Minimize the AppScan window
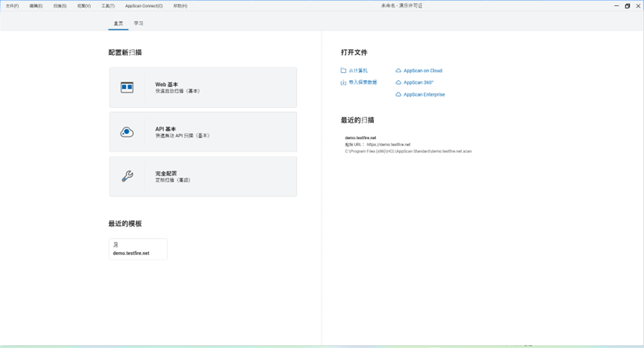Image resolution: width=644 pixels, height=348 pixels. pyautogui.click(x=616, y=6)
